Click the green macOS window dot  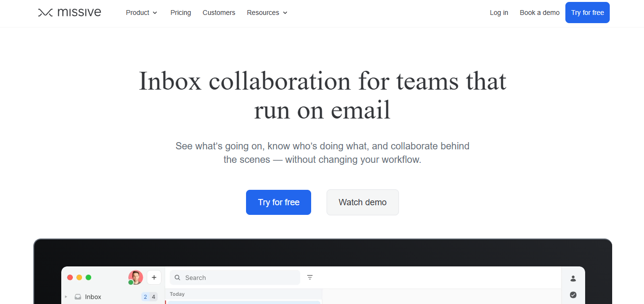[x=88, y=278]
